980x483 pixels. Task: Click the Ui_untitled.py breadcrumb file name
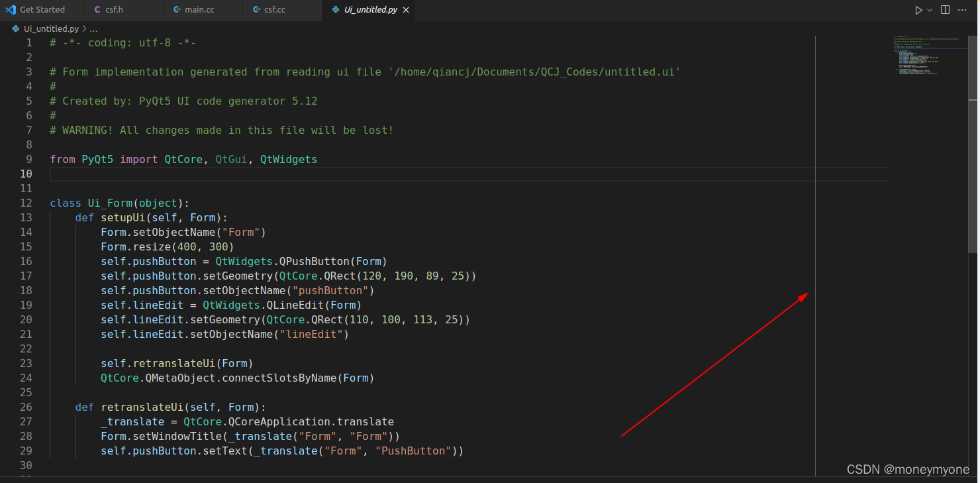pyautogui.click(x=50, y=29)
